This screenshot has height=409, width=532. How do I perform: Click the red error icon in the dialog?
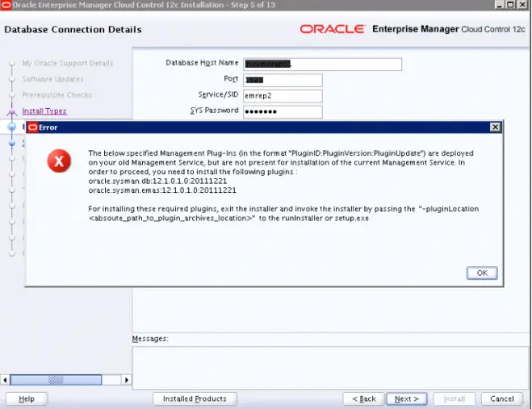tap(57, 161)
